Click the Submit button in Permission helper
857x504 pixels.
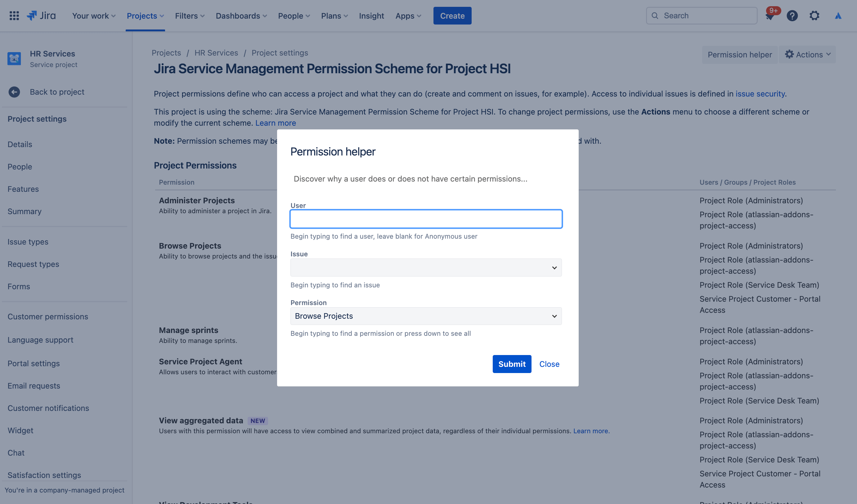point(512,364)
